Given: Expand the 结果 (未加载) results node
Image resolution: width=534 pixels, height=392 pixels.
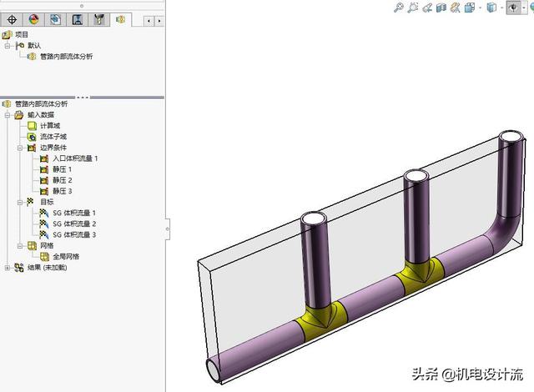Looking at the screenshot, I should point(8,268).
